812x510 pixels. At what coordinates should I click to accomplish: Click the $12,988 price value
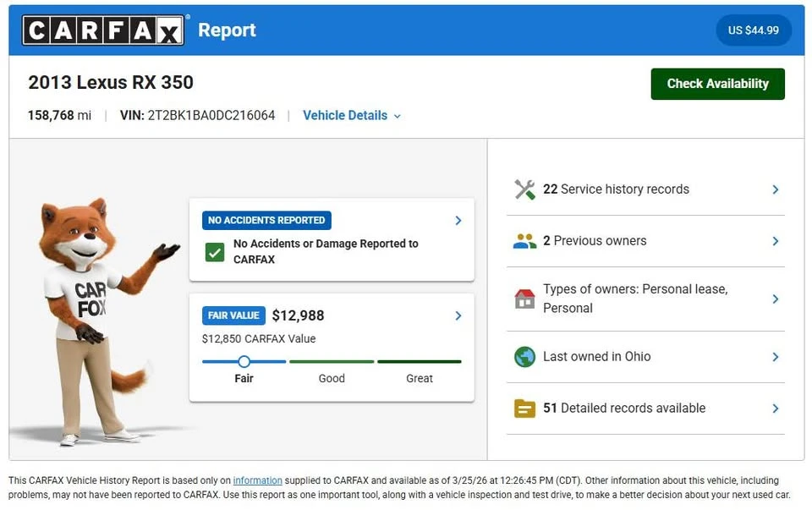[x=298, y=315]
